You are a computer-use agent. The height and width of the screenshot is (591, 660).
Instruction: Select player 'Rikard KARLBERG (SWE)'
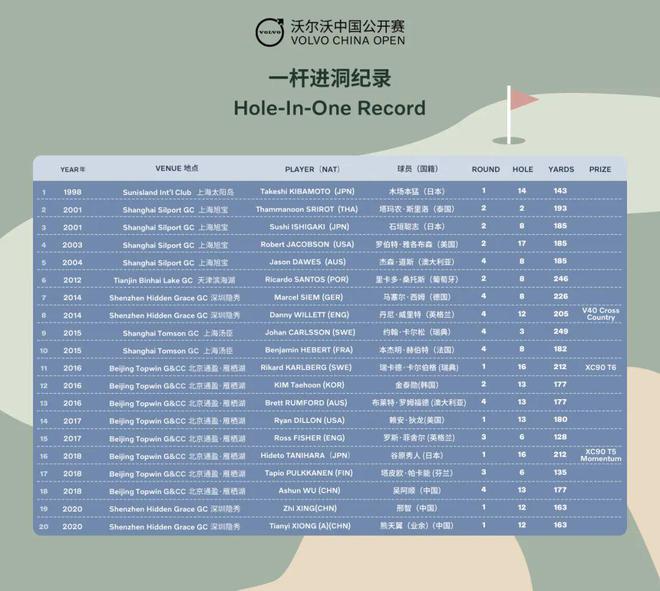(306, 367)
